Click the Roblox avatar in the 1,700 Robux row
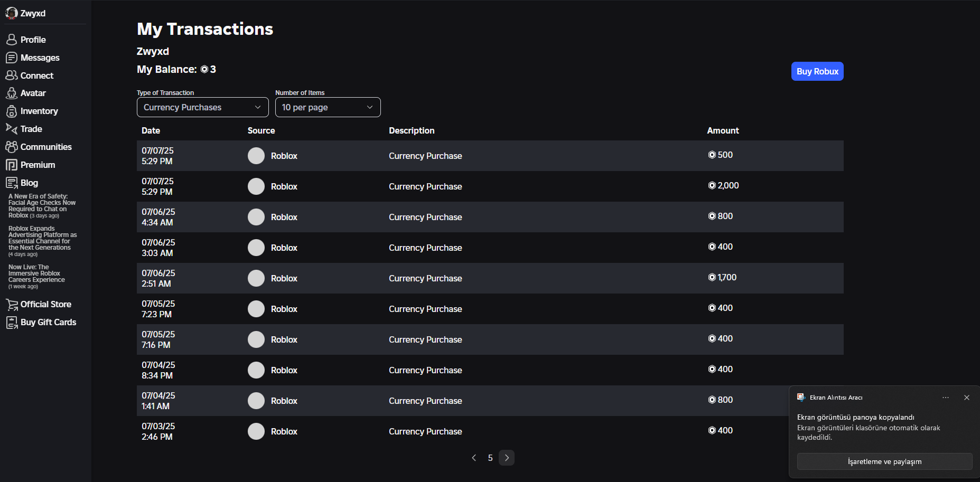 click(256, 278)
